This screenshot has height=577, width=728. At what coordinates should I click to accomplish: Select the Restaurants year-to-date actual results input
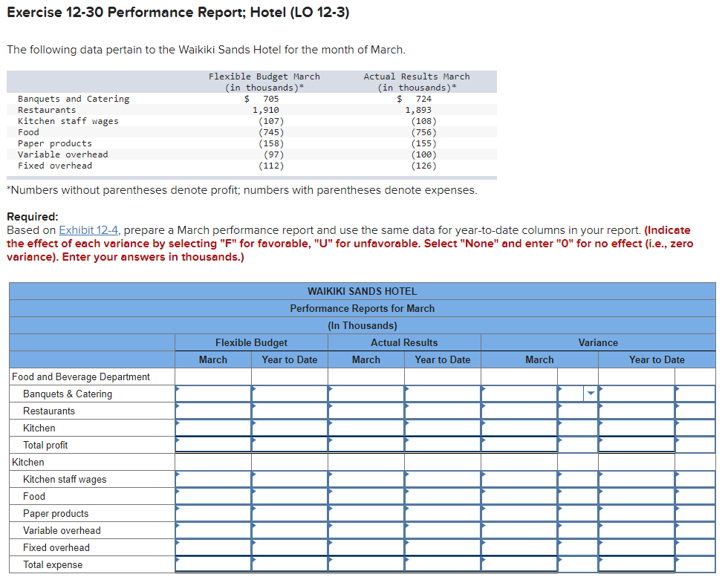click(x=443, y=411)
